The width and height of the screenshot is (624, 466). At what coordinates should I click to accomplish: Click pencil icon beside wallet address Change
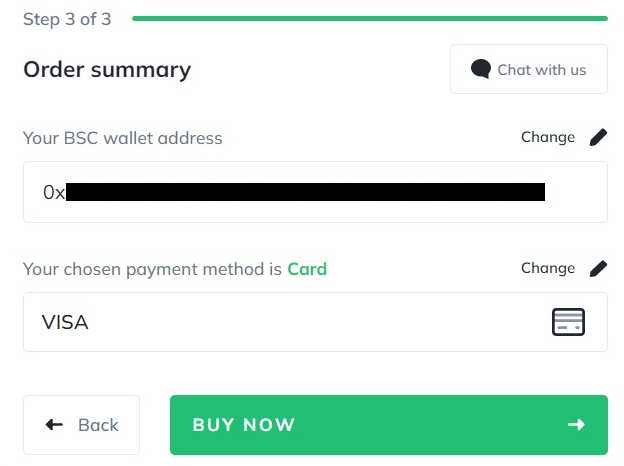(x=598, y=137)
